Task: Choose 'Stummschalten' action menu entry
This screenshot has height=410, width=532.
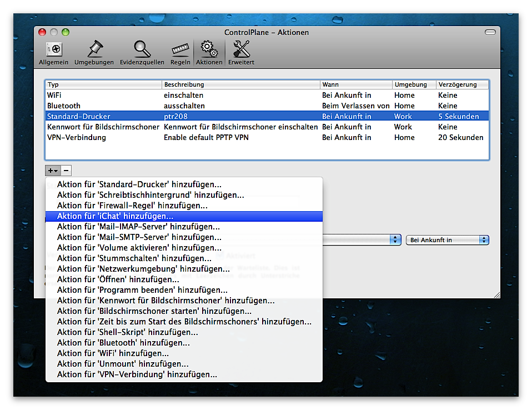Action: [184, 258]
